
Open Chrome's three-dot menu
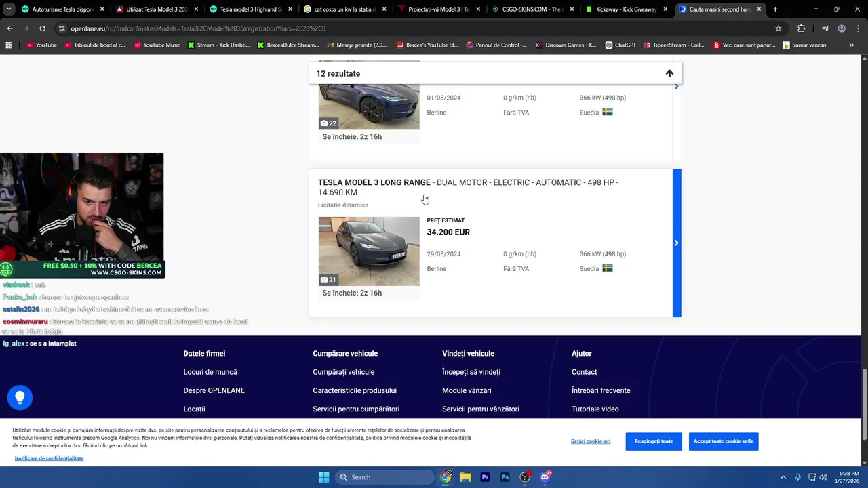tap(858, 28)
